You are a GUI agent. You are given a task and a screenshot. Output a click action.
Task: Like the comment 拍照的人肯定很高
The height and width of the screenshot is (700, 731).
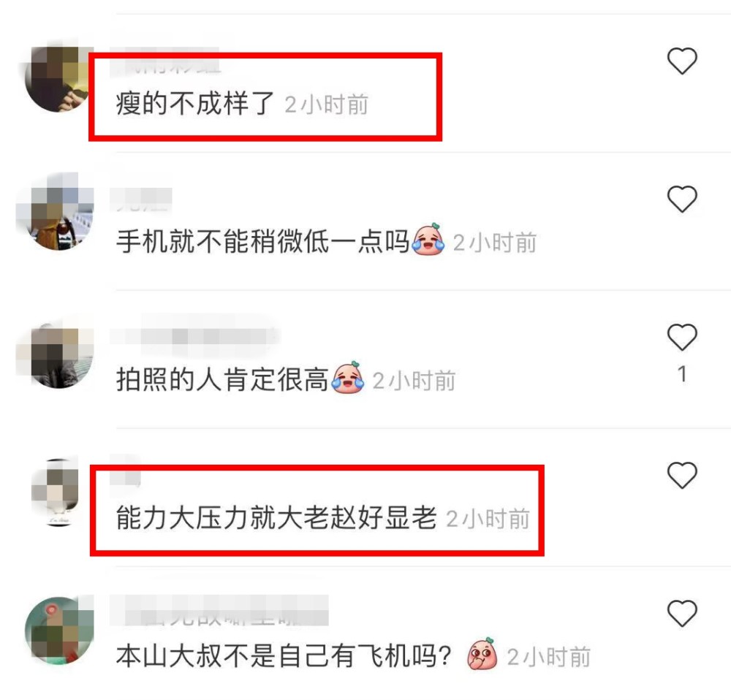coord(682,337)
